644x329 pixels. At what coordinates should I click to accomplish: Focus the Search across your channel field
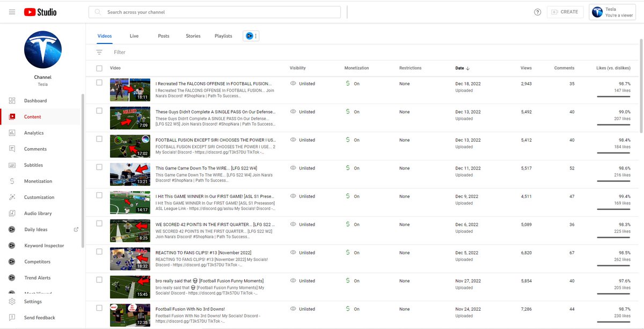click(x=215, y=12)
